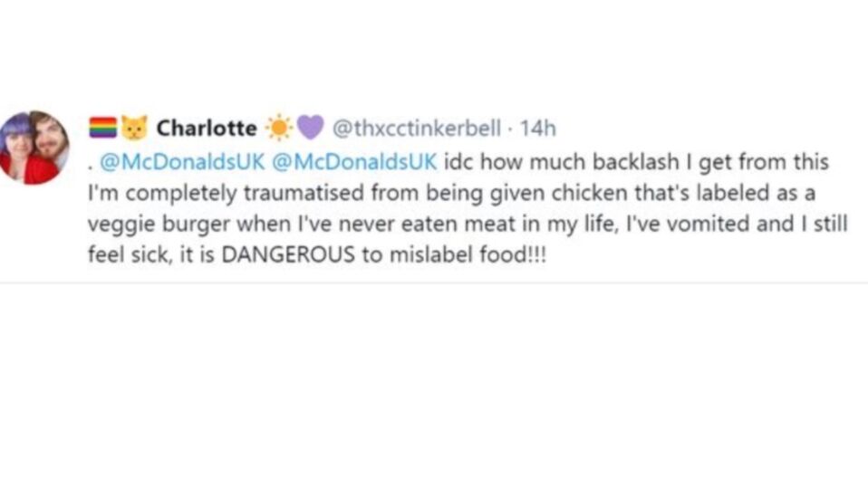868x487 pixels.
Task: Click the rainbow flag emoji
Action: coord(103,128)
